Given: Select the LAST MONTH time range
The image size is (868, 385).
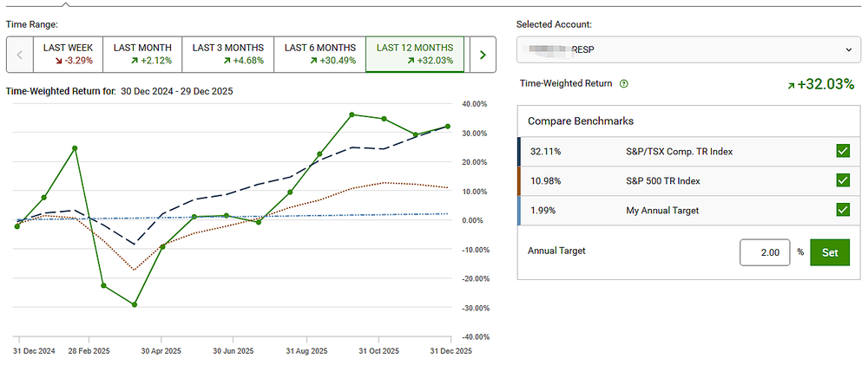Looking at the screenshot, I should coord(142,54).
